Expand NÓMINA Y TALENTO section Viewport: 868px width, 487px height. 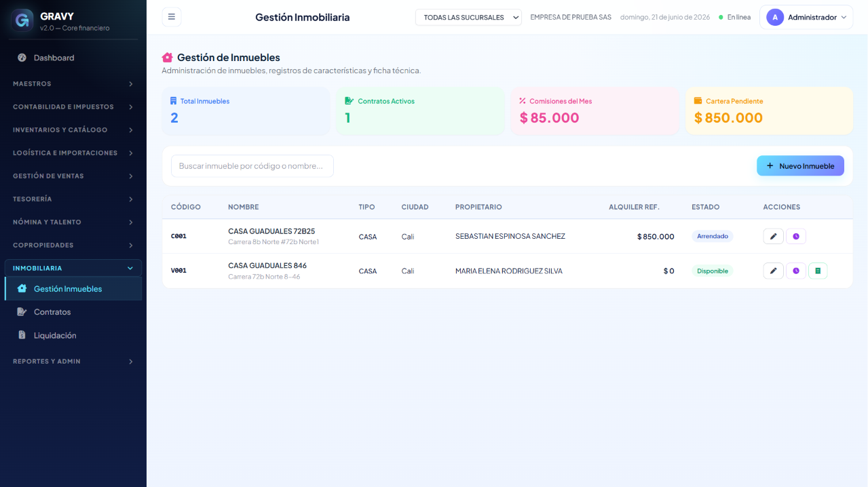point(73,222)
